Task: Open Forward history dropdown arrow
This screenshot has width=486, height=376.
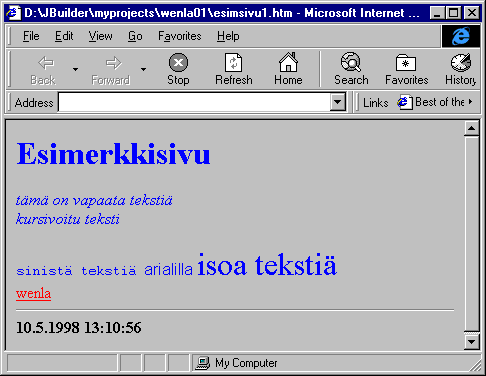Action: tap(143, 69)
